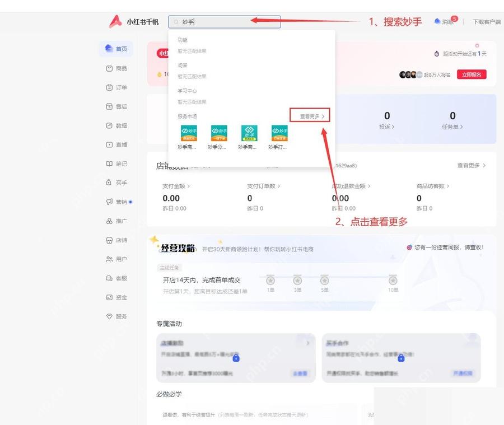Click the 资金 icon in sidebar
504x425 pixels.
109,297
